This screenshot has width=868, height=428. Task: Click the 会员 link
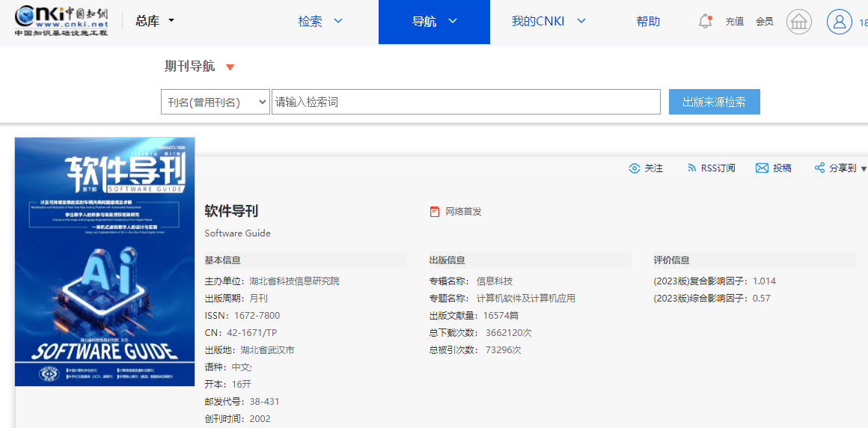(765, 22)
